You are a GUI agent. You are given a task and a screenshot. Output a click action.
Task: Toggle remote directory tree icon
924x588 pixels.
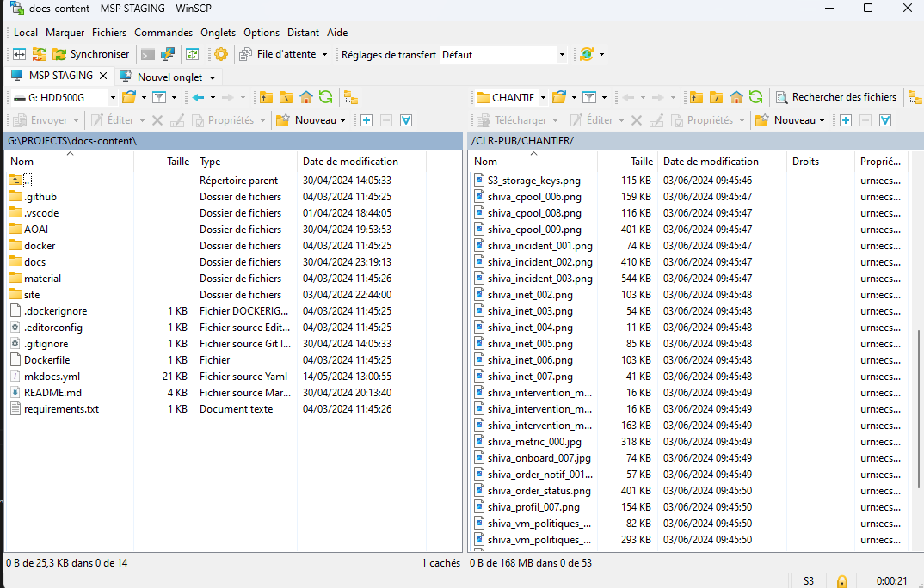pos(912,97)
